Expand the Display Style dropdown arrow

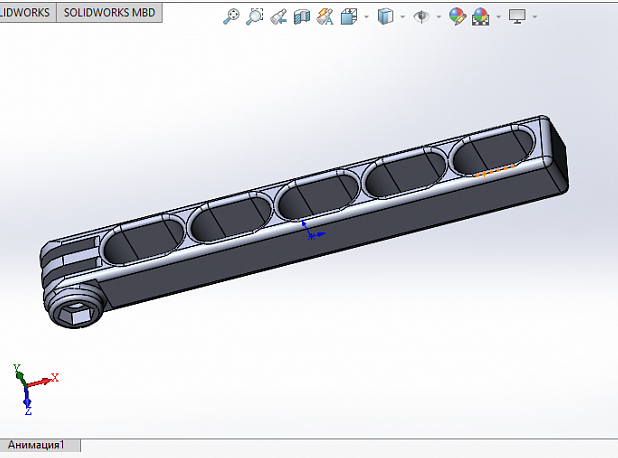[x=402, y=17]
